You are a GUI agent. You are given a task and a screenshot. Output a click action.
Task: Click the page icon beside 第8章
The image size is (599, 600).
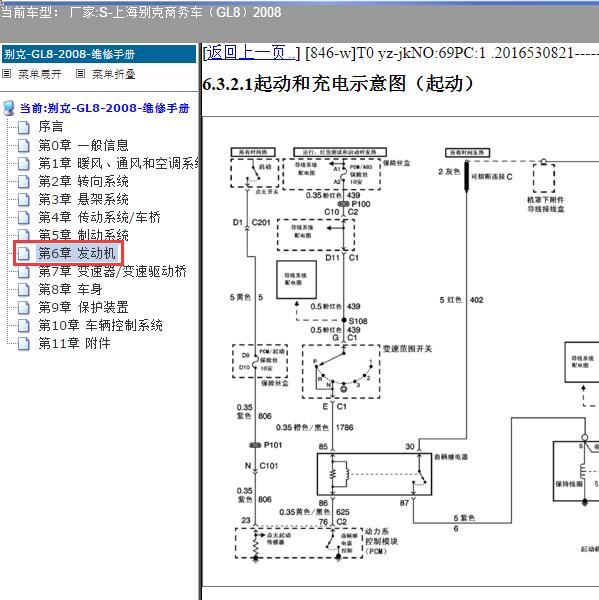tap(24, 290)
